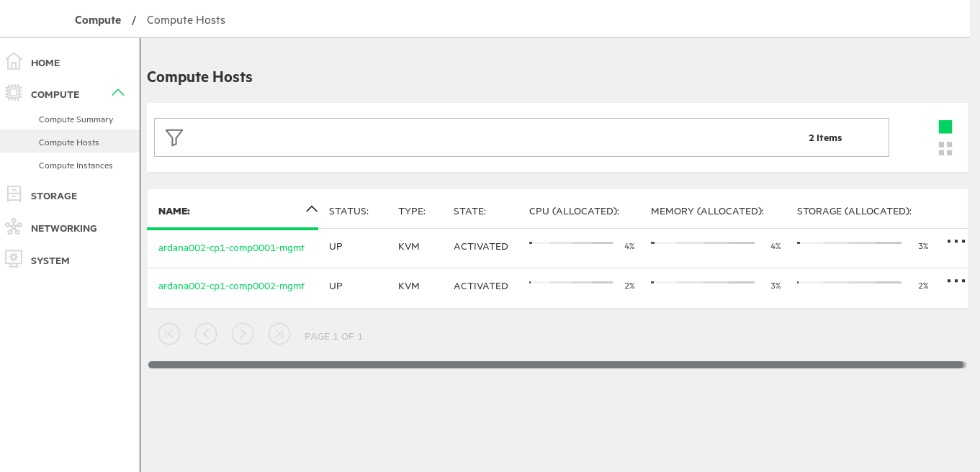
Task: Click the Home house icon in sidebar
Action: click(14, 62)
